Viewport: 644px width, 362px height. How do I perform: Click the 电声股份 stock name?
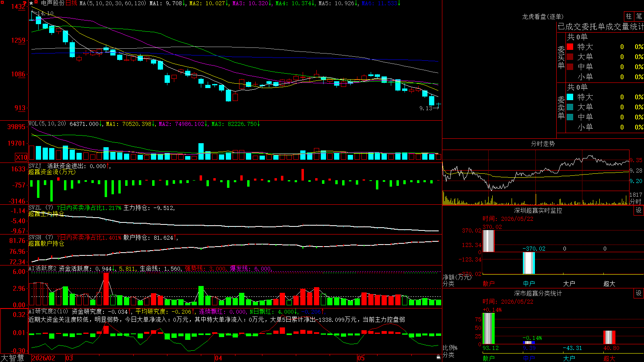(x=52, y=3)
